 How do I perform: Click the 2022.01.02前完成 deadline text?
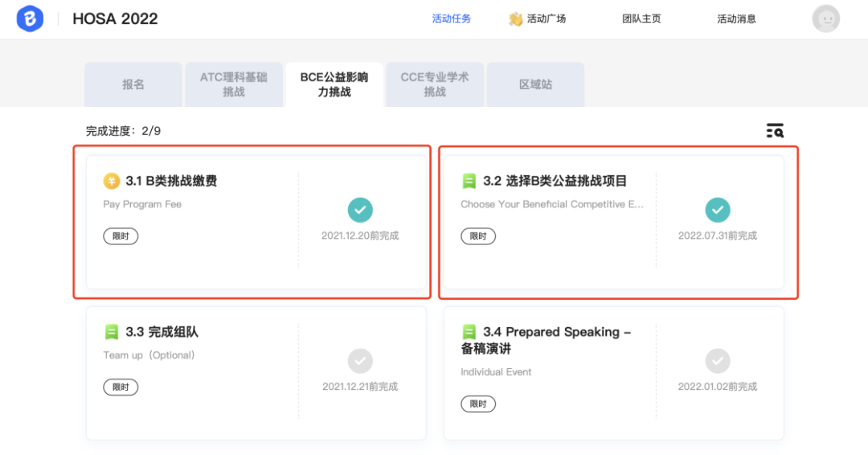coord(718,387)
